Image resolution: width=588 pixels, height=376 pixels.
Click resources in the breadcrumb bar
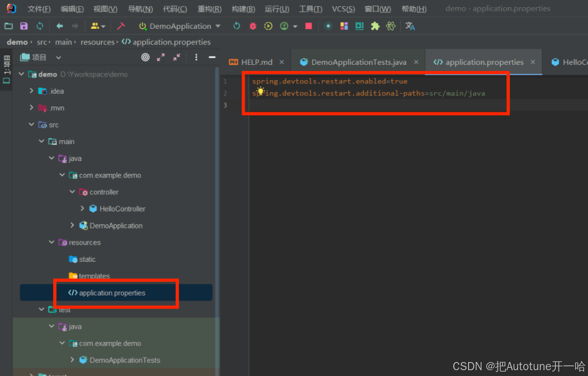(x=97, y=42)
